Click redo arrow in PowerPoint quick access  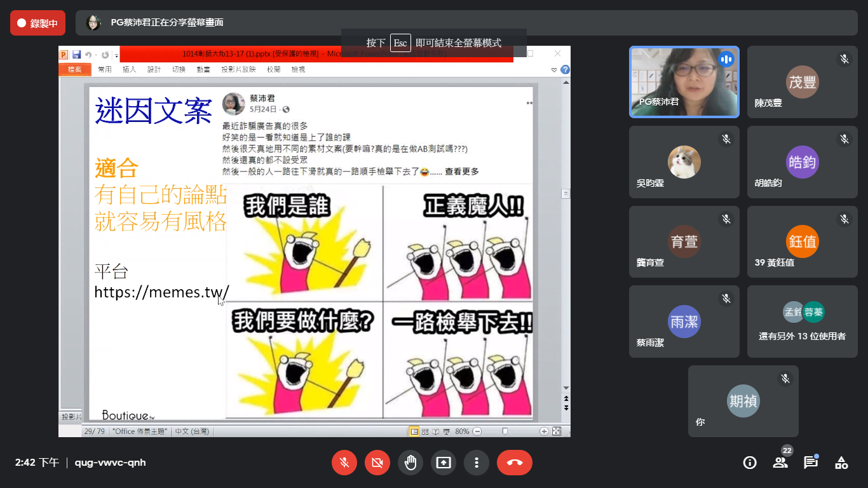coord(105,55)
